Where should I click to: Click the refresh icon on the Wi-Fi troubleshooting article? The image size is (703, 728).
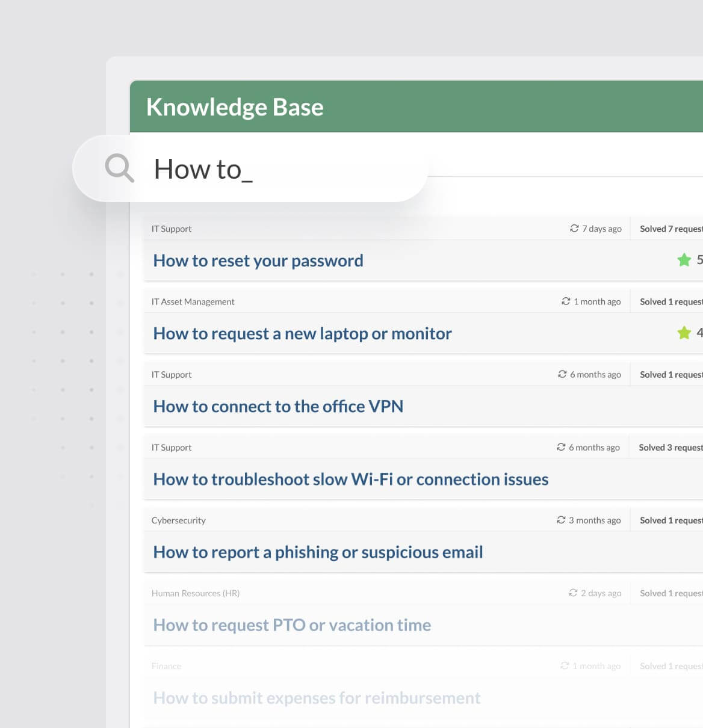coord(560,447)
